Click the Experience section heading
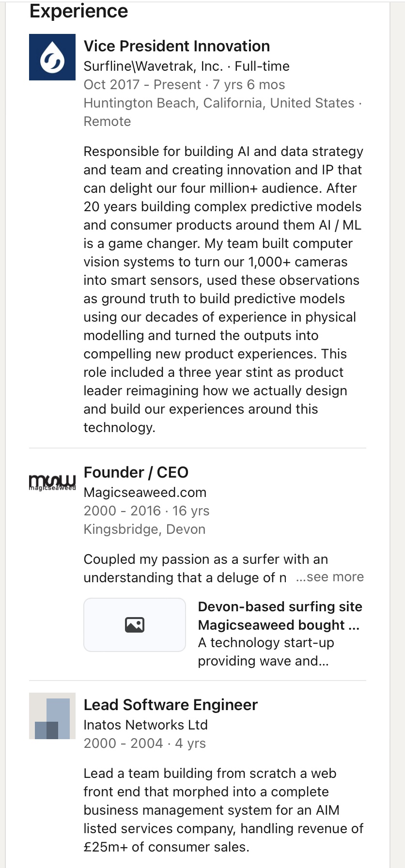Screen dimensions: 405x868 tap(79, 11)
